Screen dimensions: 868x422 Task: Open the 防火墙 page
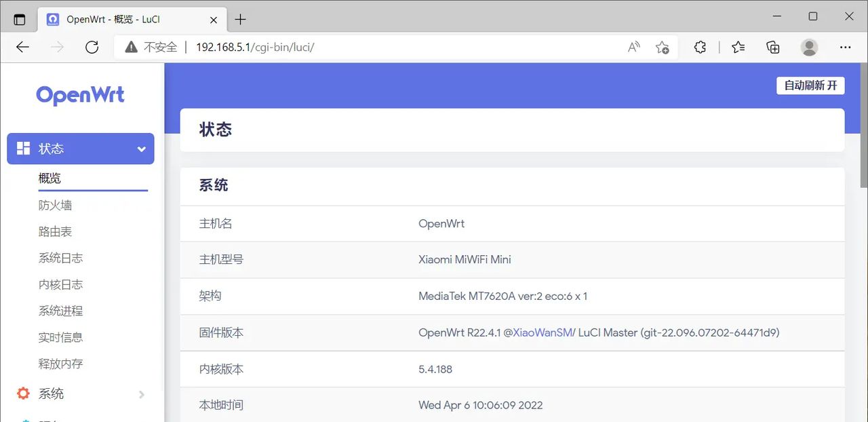click(55, 205)
